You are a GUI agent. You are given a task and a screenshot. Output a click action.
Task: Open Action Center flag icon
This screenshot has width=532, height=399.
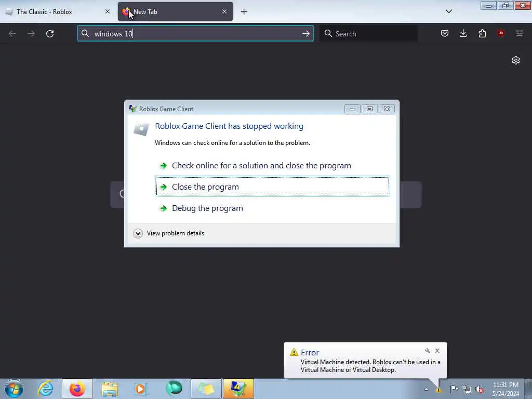coord(454,389)
